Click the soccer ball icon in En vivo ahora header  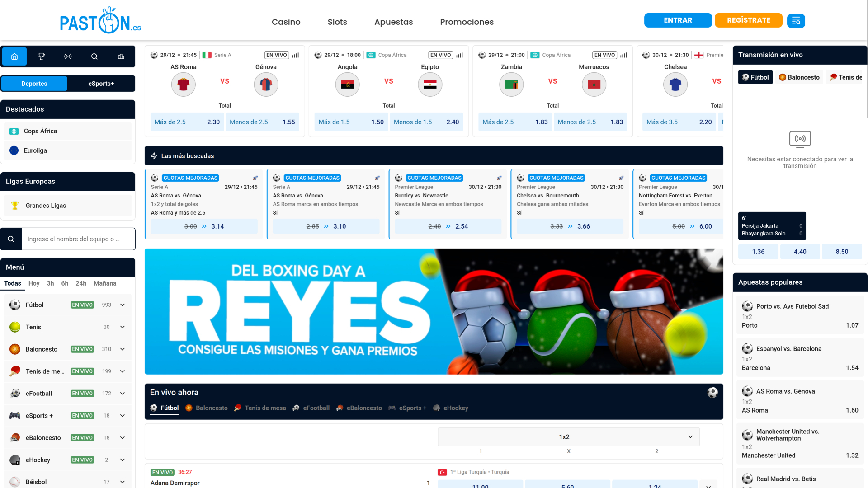pos(712,393)
